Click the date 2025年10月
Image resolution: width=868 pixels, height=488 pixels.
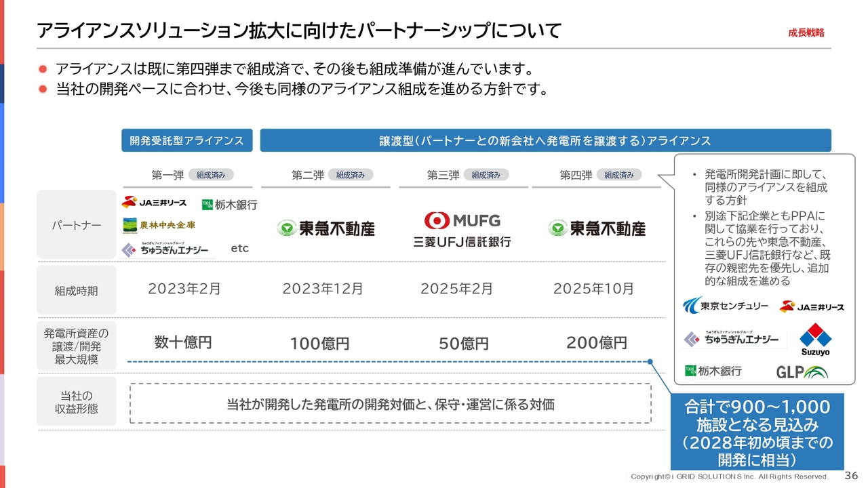(x=594, y=289)
